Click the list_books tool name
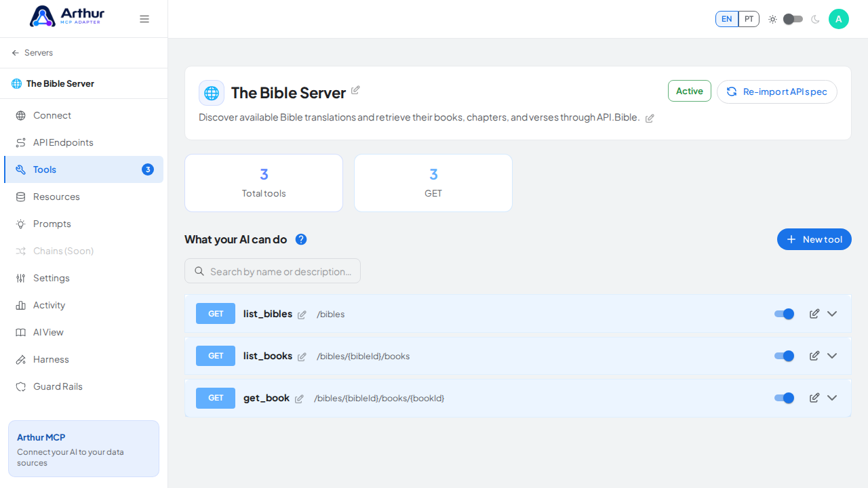 pyautogui.click(x=268, y=356)
